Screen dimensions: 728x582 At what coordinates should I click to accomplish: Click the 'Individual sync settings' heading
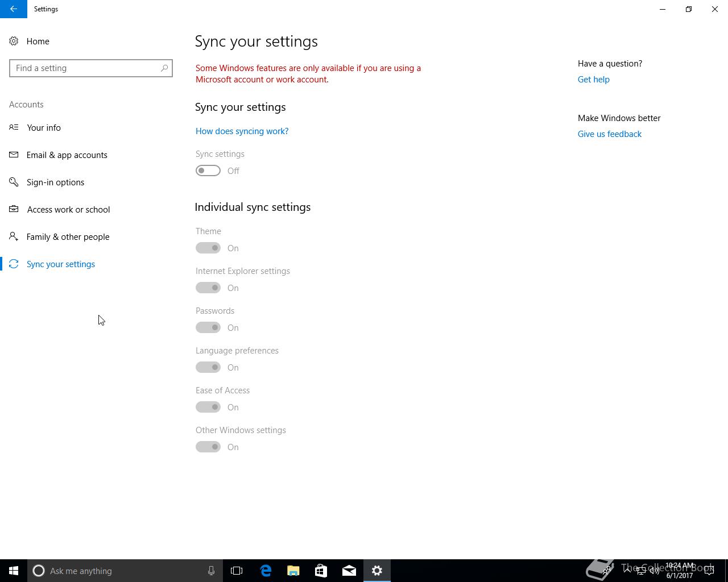pyautogui.click(x=253, y=207)
